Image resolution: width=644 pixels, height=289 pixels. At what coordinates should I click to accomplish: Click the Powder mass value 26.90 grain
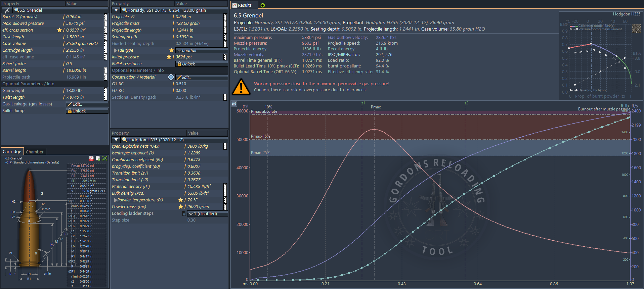(x=198, y=207)
